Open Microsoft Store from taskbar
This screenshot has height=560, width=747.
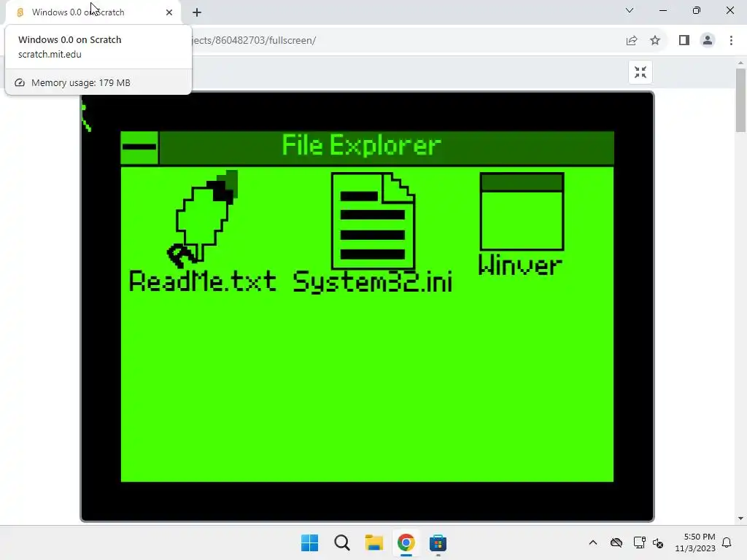pyautogui.click(x=438, y=542)
